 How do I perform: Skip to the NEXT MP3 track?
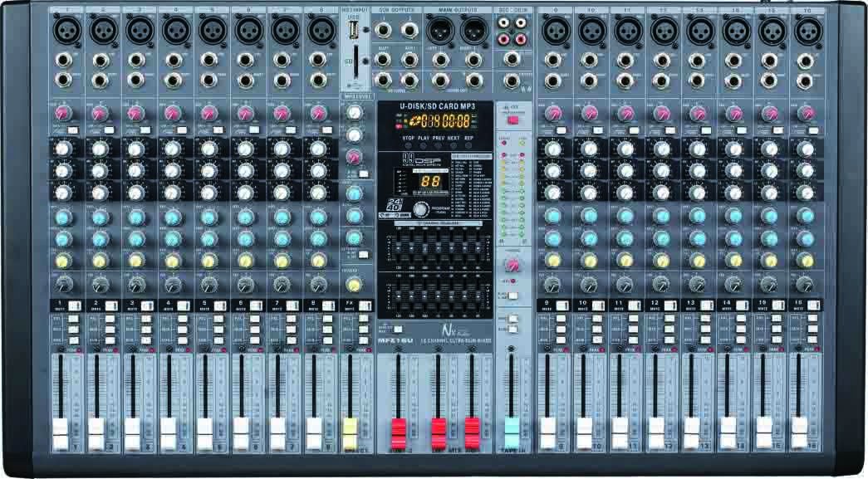tap(454, 145)
